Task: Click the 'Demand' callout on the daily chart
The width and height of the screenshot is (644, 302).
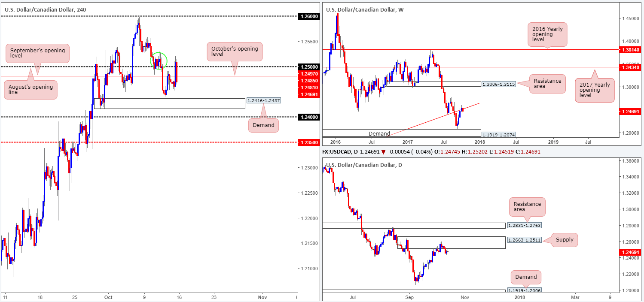Action: pyautogui.click(x=526, y=277)
